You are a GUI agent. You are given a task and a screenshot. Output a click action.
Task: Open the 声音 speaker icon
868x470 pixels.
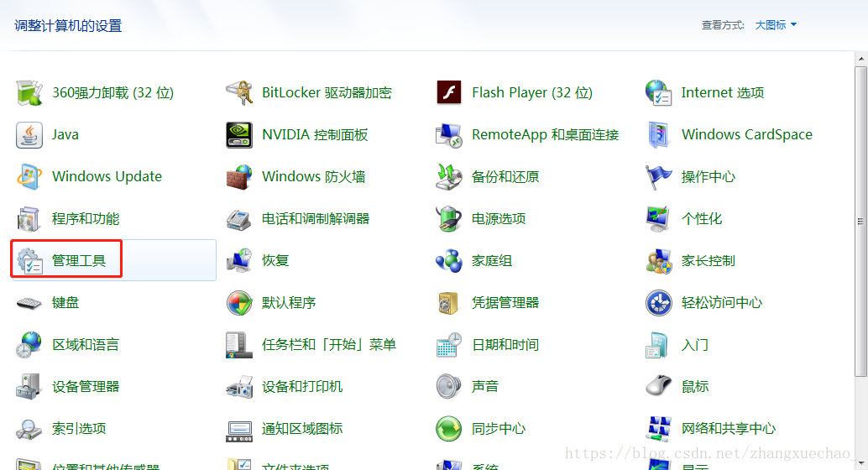pyautogui.click(x=449, y=387)
